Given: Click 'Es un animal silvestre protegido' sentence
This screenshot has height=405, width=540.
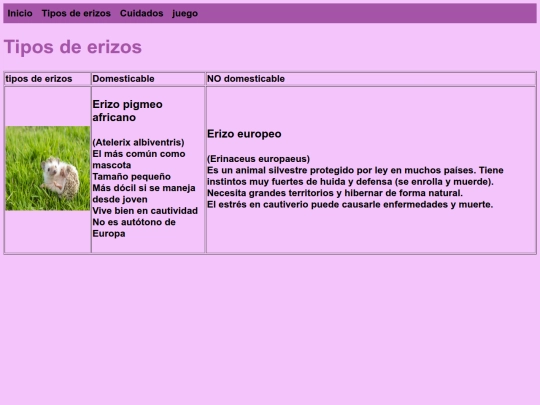Looking at the screenshot, I should [x=355, y=176].
